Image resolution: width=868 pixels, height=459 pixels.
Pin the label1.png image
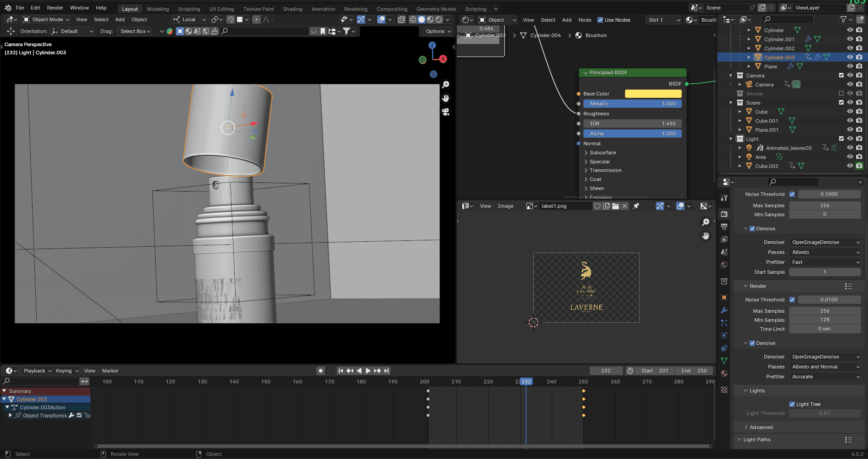(636, 206)
